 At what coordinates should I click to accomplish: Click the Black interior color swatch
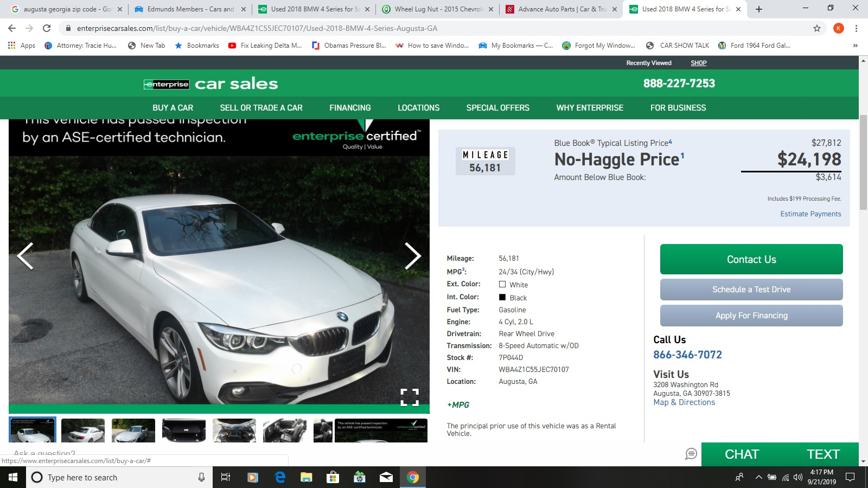(502, 297)
